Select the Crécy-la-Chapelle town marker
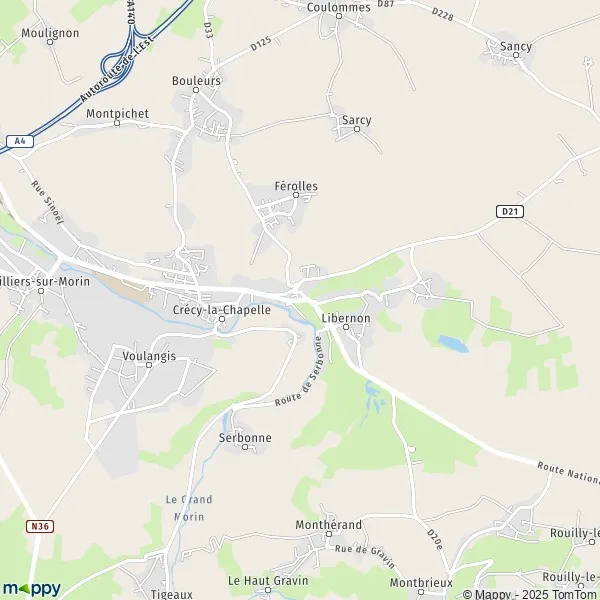 (x=222, y=319)
